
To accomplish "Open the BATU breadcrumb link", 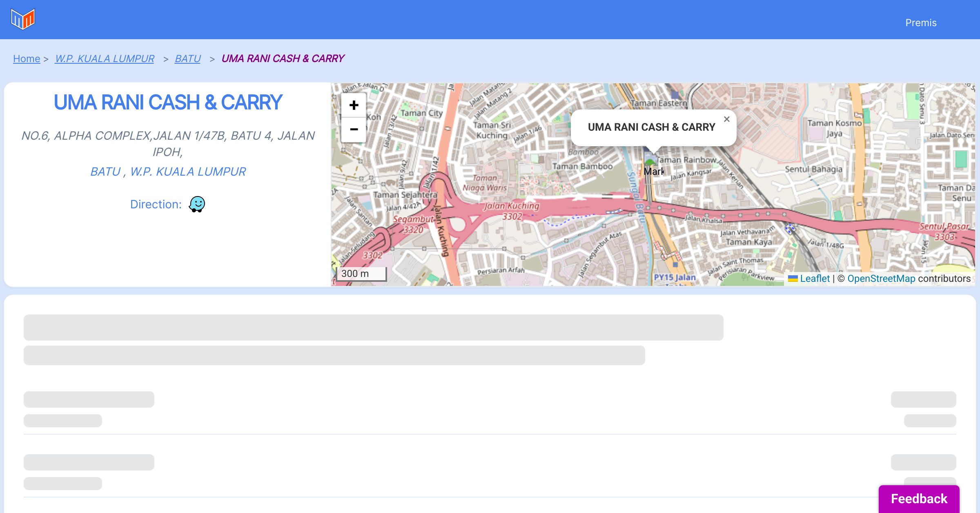I will click(187, 59).
